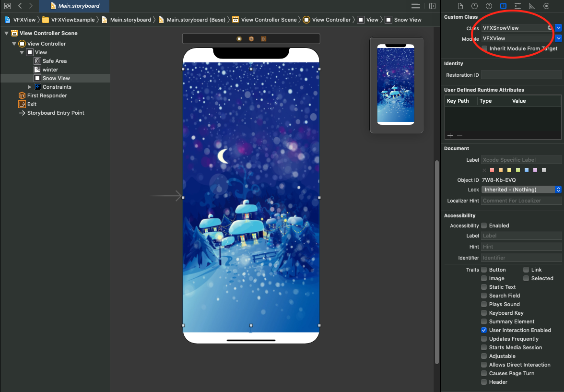The image size is (564, 392).
Task: Enable the Accessibility checkbox
Action: 484,226
